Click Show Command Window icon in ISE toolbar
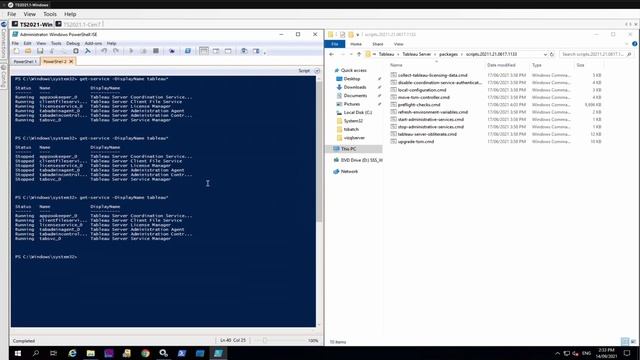This screenshot has height=360, width=640. (244, 51)
